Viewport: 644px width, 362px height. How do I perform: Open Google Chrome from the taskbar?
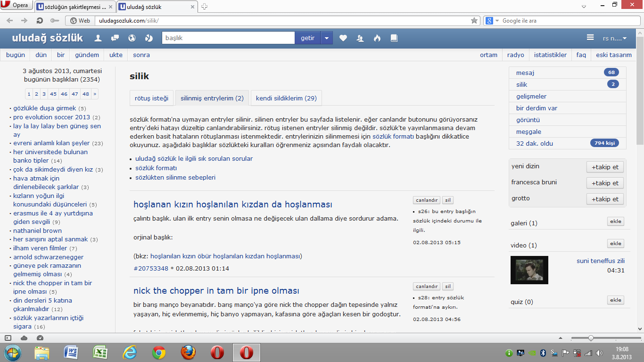pyautogui.click(x=158, y=353)
